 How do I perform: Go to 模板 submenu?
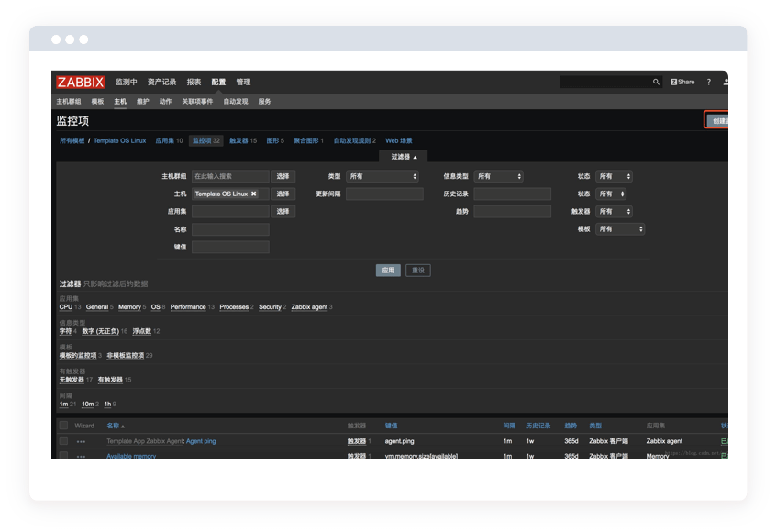click(x=97, y=102)
